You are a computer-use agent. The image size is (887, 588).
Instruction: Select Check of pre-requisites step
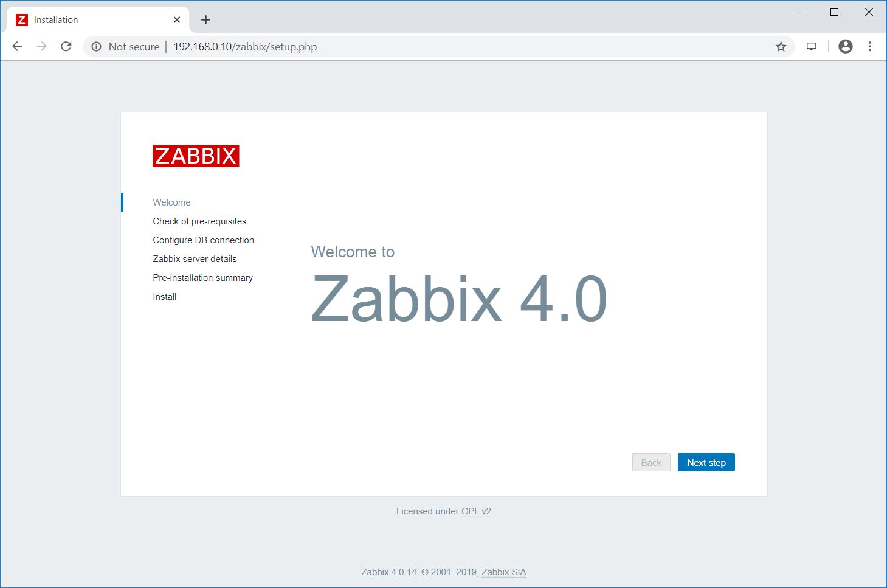click(x=199, y=221)
